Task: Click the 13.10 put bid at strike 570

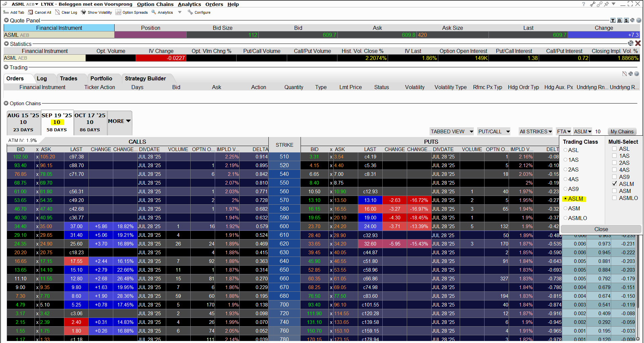Action: (x=314, y=200)
